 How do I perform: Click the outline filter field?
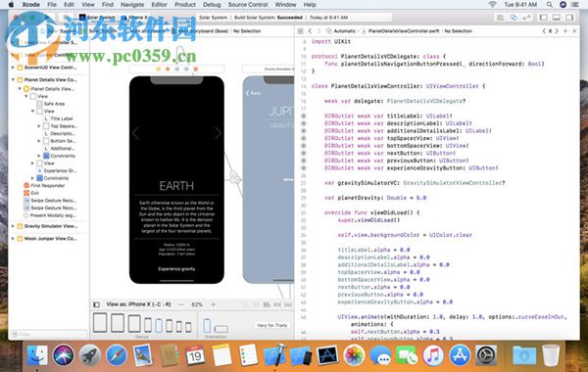[x=49, y=334]
